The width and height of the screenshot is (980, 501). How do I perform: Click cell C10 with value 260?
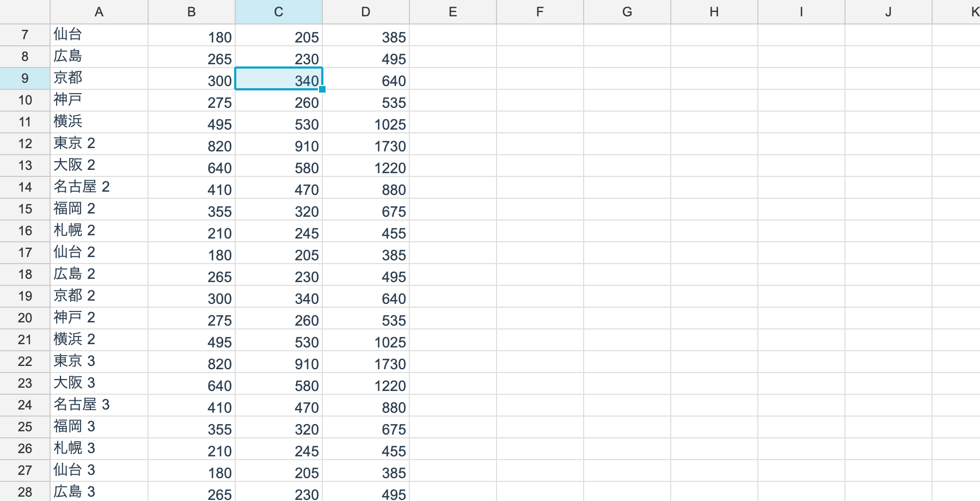279,100
